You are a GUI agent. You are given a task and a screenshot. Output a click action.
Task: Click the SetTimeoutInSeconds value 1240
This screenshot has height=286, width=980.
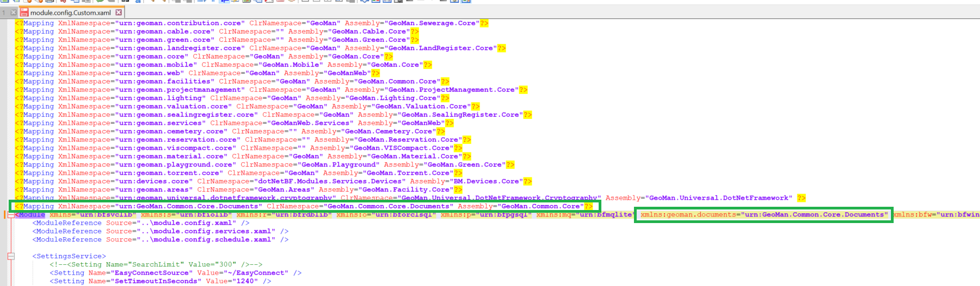point(246,281)
